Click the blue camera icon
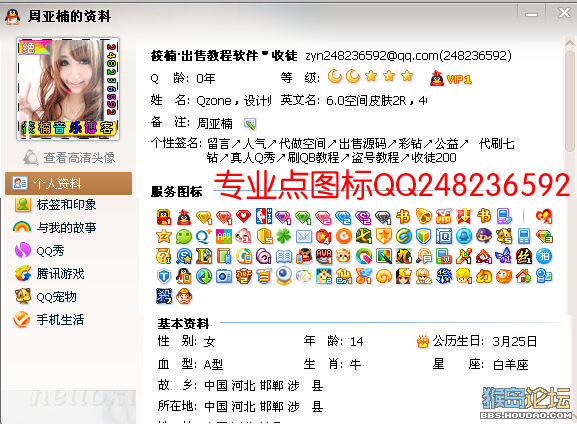 224,276
